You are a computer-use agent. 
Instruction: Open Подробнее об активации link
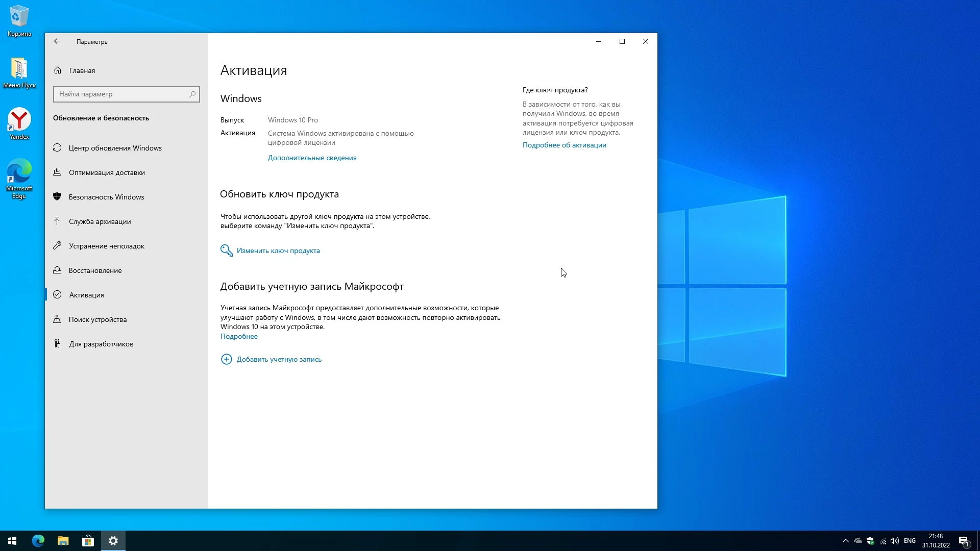pyautogui.click(x=564, y=145)
